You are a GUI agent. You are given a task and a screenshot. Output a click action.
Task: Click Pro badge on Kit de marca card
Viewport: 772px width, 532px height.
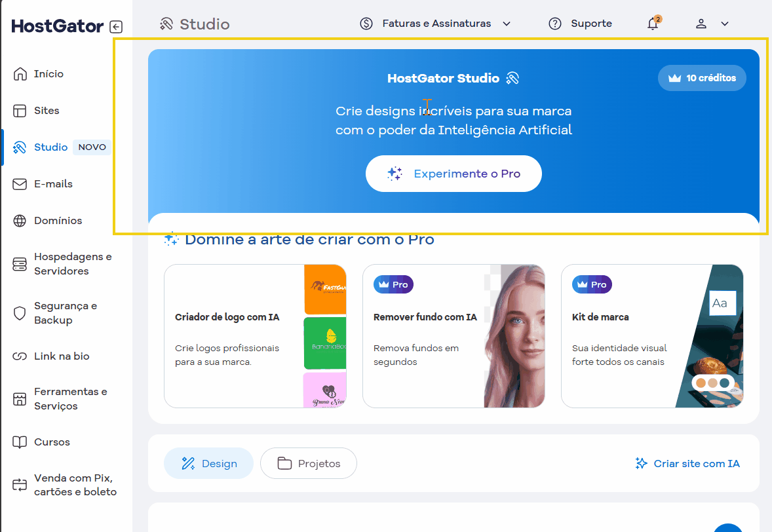pos(592,284)
